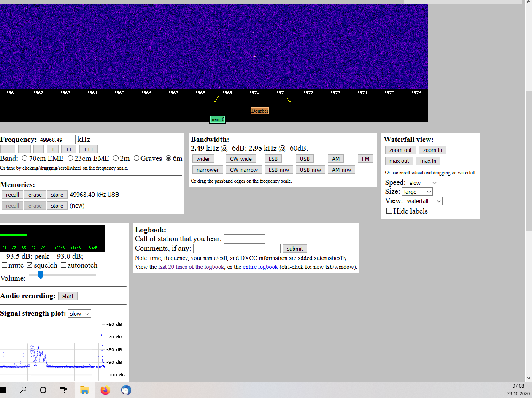Click the Dourbes station label
The height and width of the screenshot is (398, 532).
coord(260,111)
